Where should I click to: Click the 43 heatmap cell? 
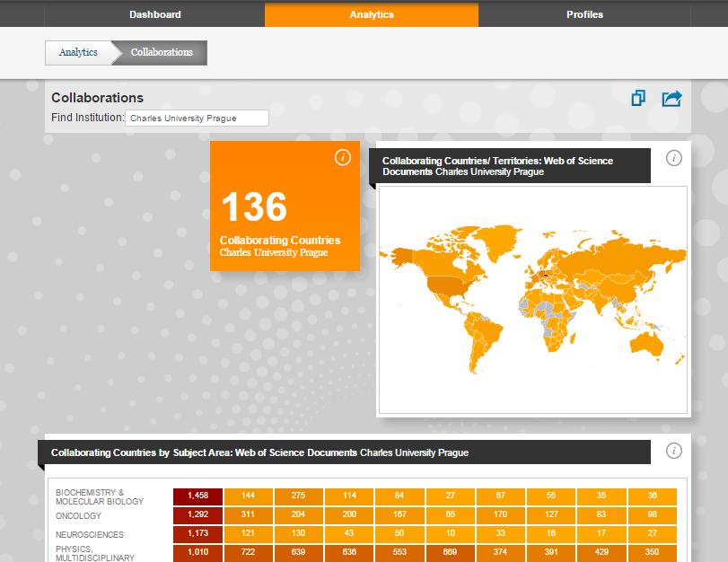coord(349,533)
